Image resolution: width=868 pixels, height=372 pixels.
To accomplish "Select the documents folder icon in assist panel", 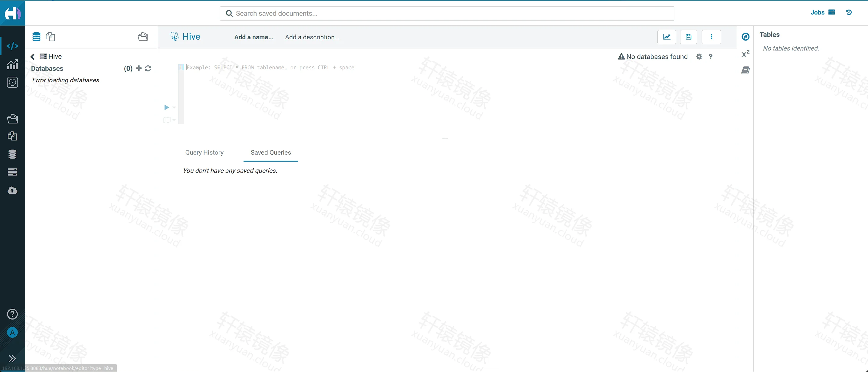I will [x=143, y=36].
